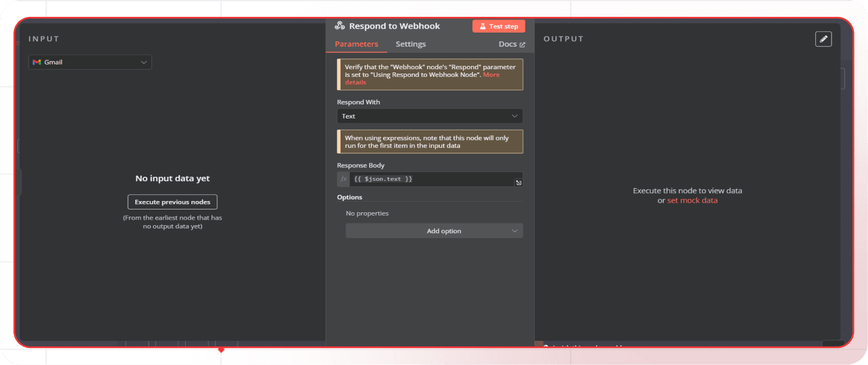868x365 pixels.
Task: Click the external link icon next to Docs
Action: point(523,44)
